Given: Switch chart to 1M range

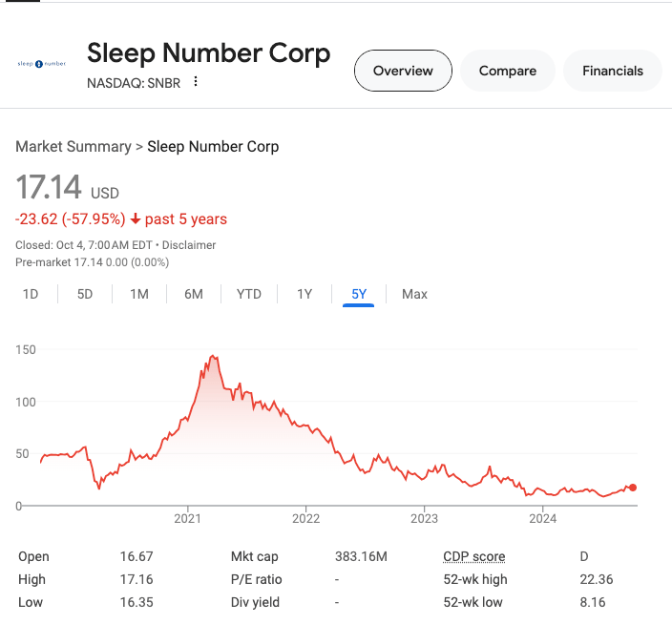Looking at the screenshot, I should click(139, 294).
